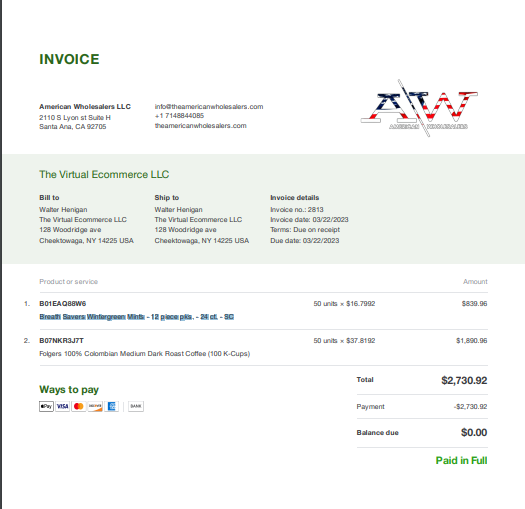Click Walter Henigan under Ship to
This screenshot has height=509, width=525.
pos(178,210)
